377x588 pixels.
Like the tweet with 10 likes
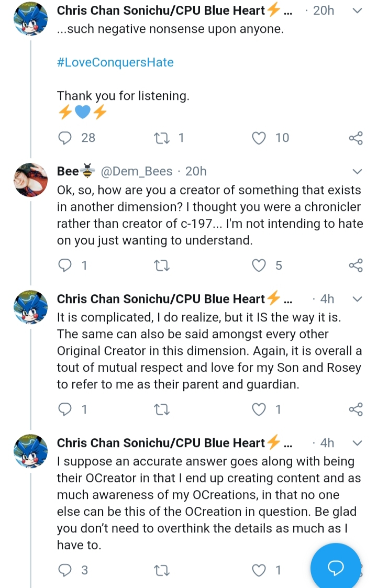point(259,138)
